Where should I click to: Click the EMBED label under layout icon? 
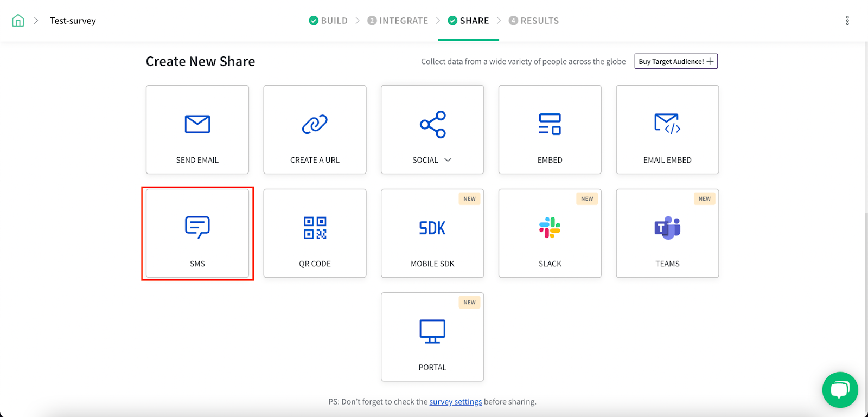point(550,160)
